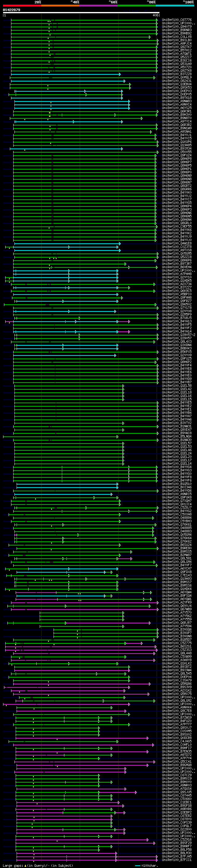Click the =100char. scale legend
This screenshot has width=197, height=868.
tap(146, 865)
